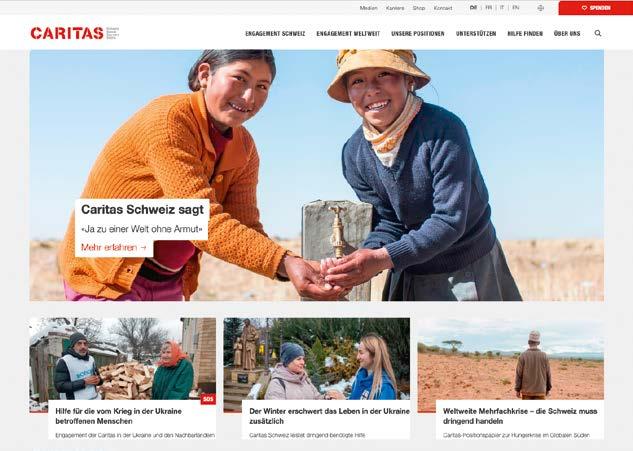
Task: Open the Shop link in top bar
Action: [x=419, y=8]
